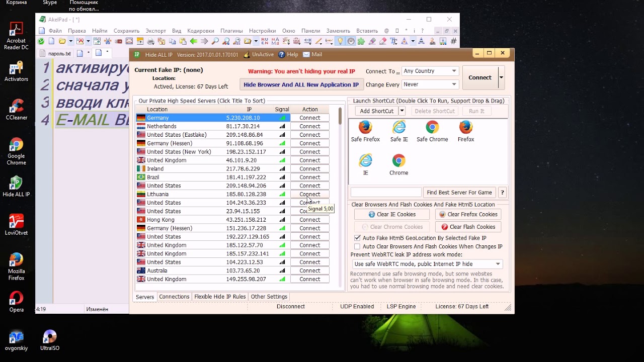
Task: Click Clear IE Cookies button
Action: pyautogui.click(x=392, y=214)
